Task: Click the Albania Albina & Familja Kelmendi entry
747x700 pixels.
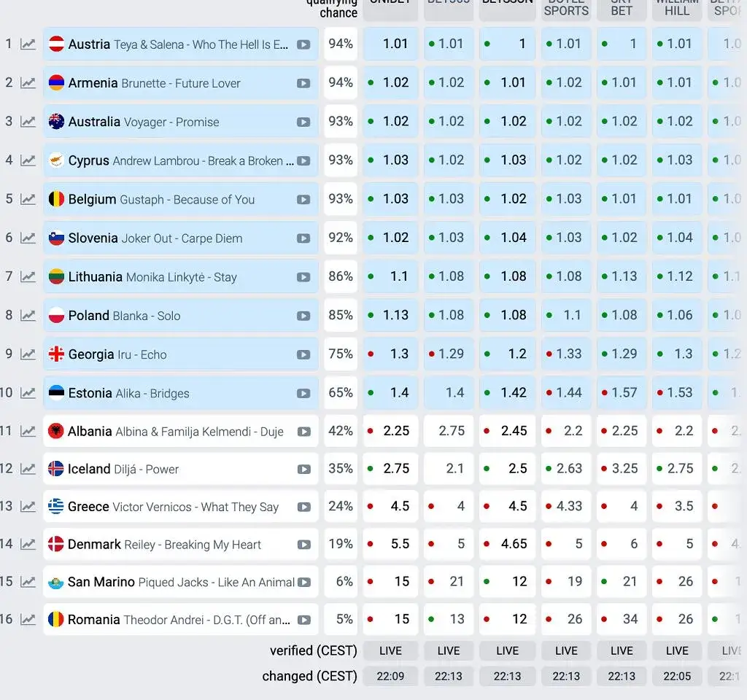Action: [181, 431]
